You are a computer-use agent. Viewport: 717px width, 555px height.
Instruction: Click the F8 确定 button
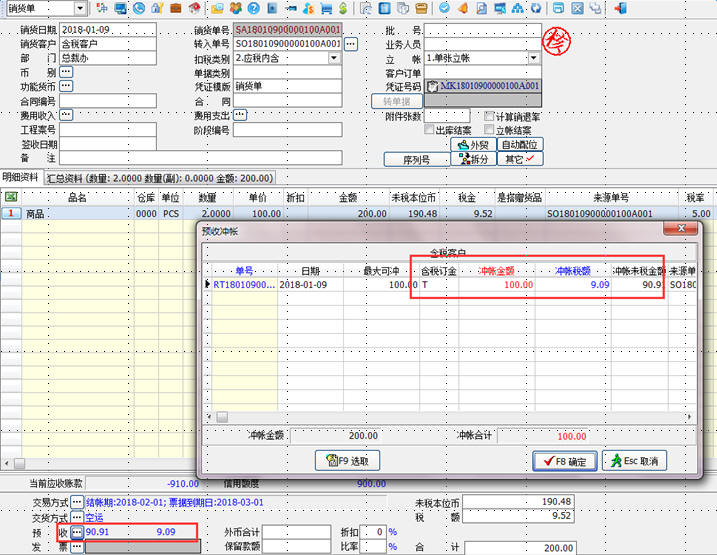pyautogui.click(x=565, y=461)
